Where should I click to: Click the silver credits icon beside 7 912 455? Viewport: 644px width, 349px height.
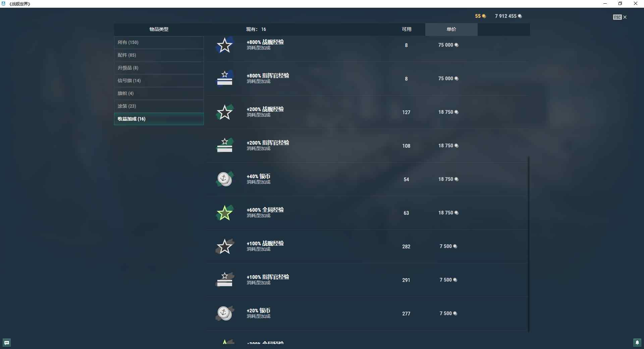click(x=520, y=16)
